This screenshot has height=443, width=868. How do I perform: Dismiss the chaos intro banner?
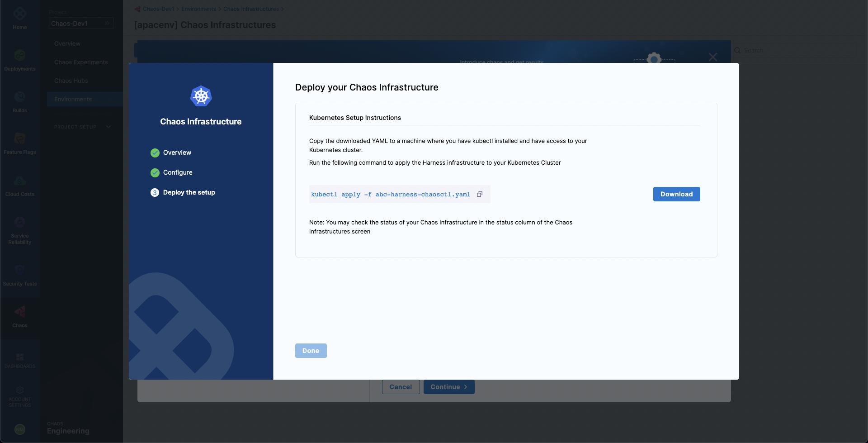tap(713, 57)
